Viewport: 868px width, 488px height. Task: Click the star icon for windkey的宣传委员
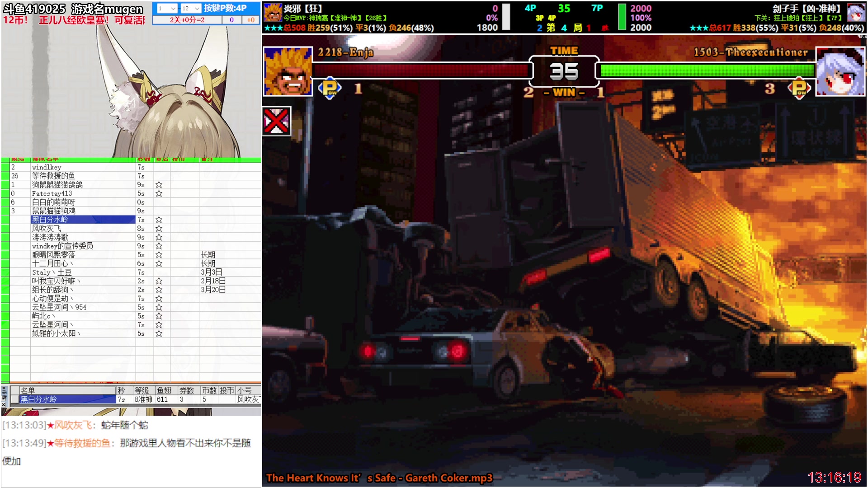click(159, 246)
